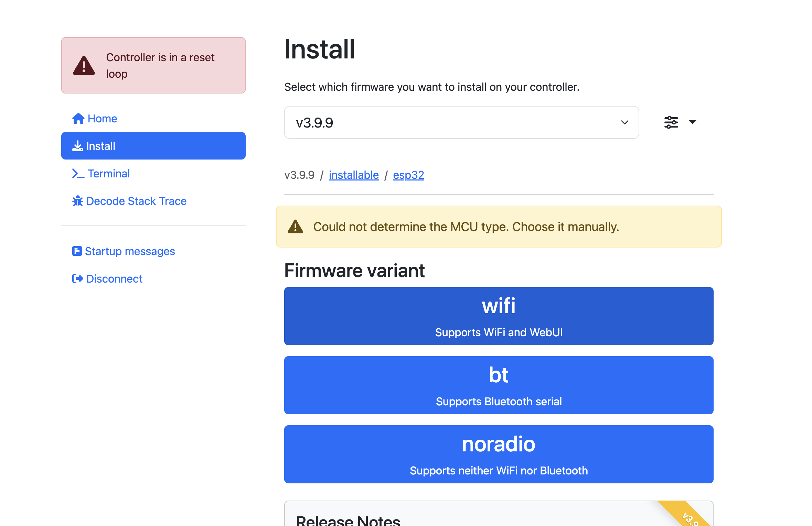Open Startup messages from the sidebar
This screenshot has height=526, width=812.
click(130, 251)
